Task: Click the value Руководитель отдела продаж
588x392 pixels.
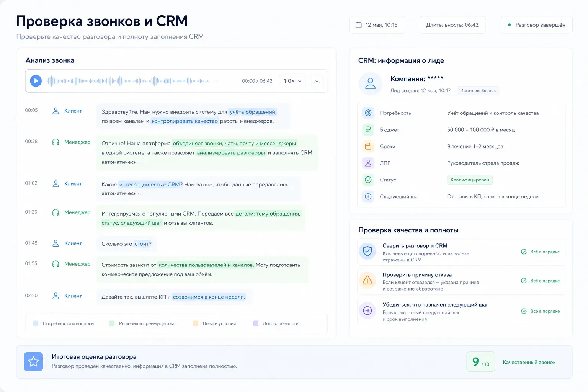Action: (483, 163)
